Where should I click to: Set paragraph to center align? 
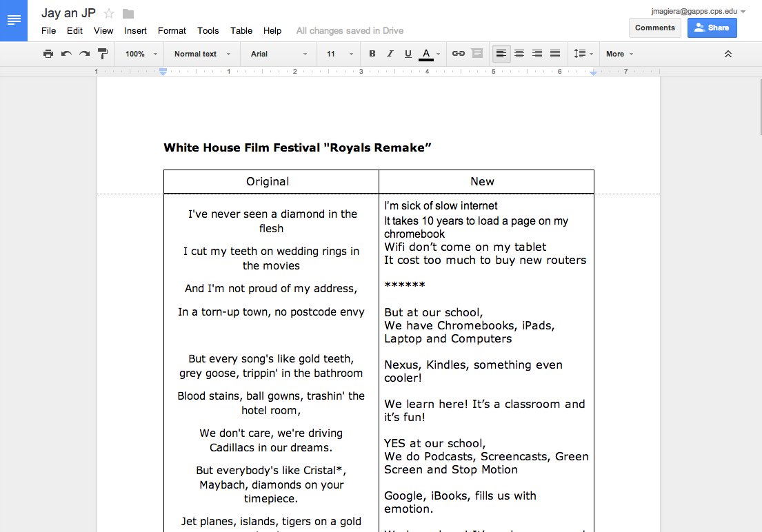(519, 54)
